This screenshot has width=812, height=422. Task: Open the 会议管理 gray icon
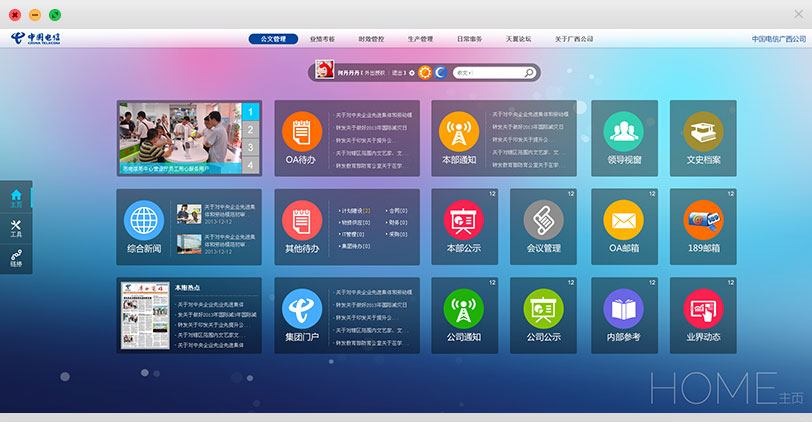point(543,220)
